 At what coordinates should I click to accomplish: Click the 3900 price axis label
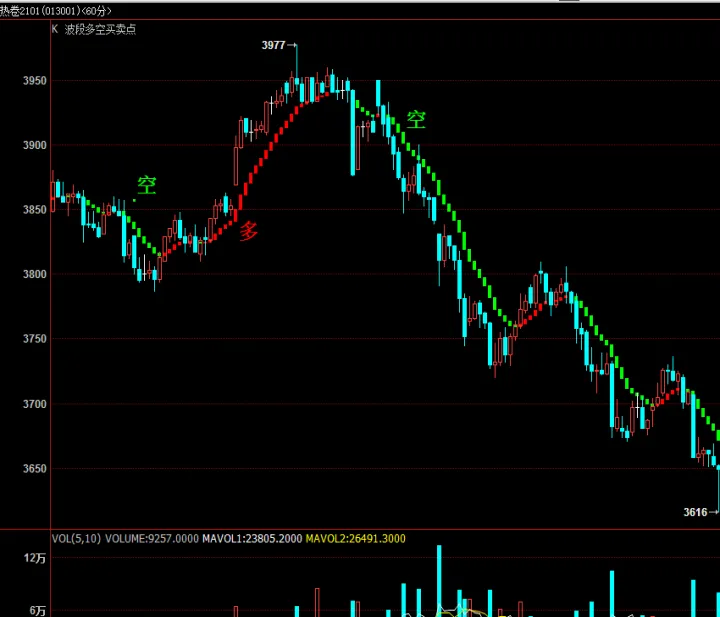pyautogui.click(x=34, y=145)
